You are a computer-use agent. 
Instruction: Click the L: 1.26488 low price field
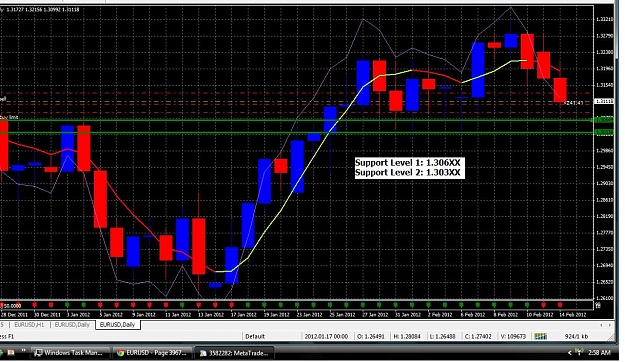(x=442, y=336)
